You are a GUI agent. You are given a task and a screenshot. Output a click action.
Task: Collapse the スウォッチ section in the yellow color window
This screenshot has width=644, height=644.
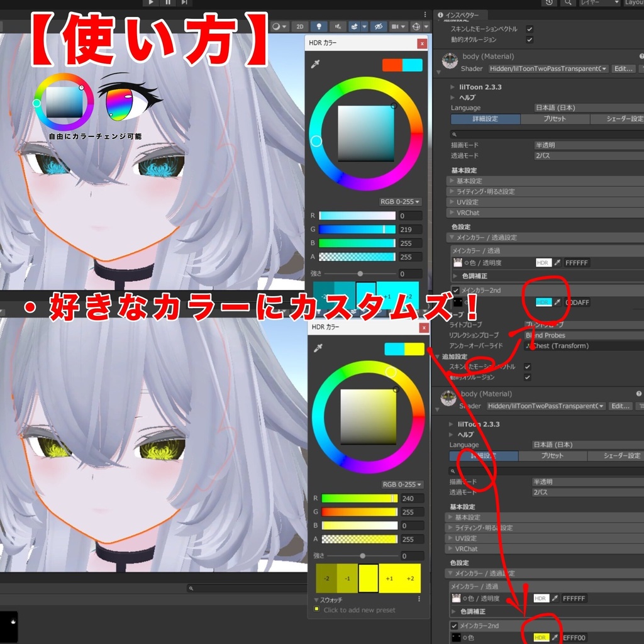(317, 599)
